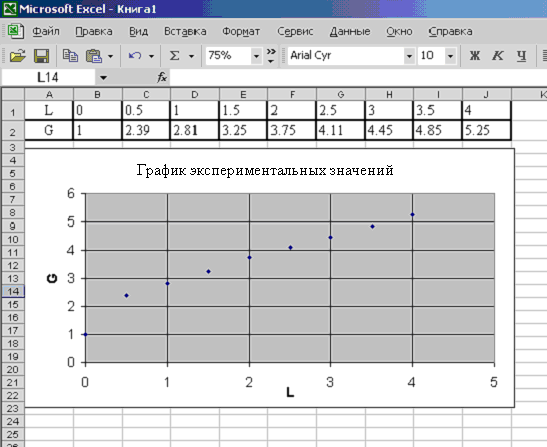Select column A header

pyautogui.click(x=49, y=94)
